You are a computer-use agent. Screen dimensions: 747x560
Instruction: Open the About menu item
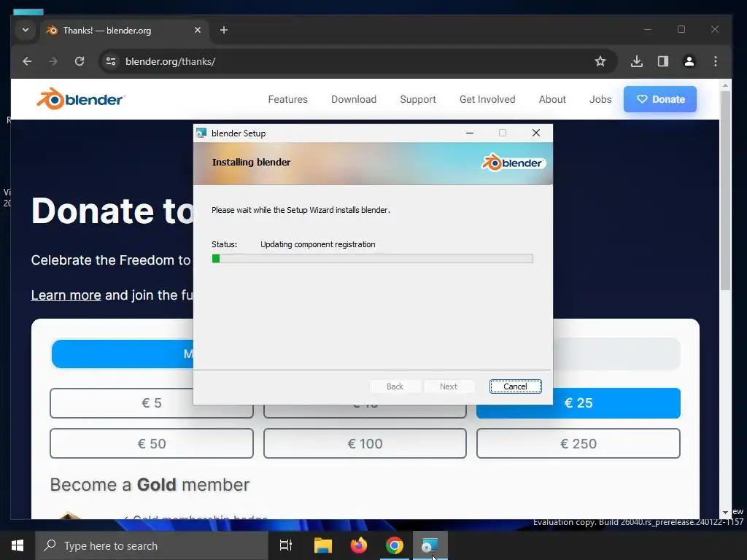552,99
